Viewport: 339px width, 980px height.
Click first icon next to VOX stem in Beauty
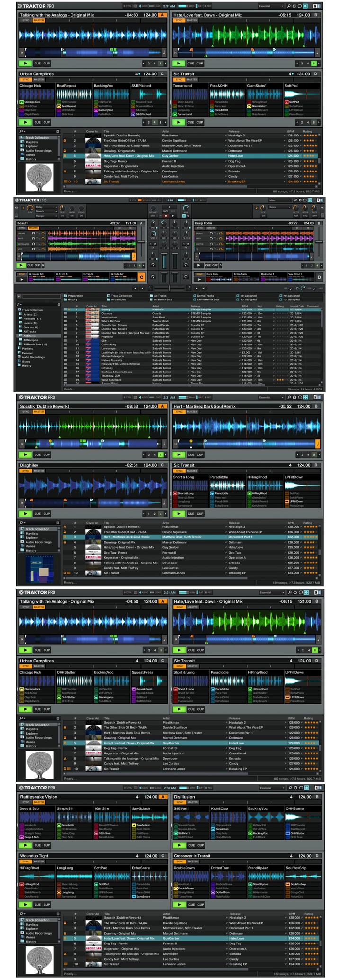click(x=34, y=249)
